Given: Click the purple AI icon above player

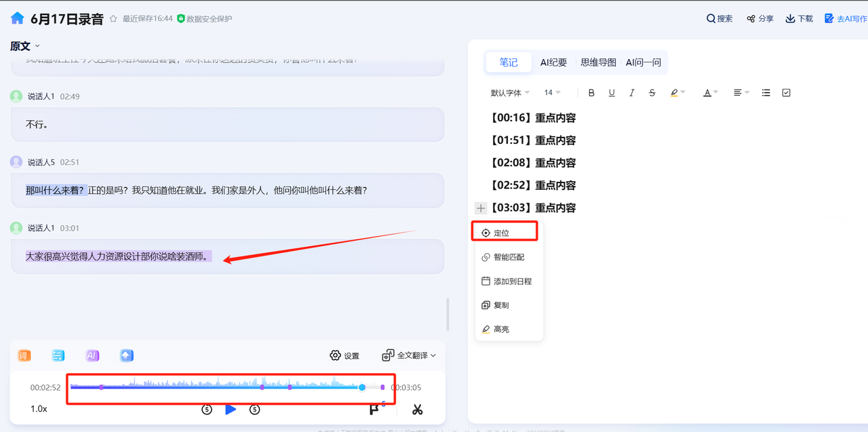Looking at the screenshot, I should tap(92, 355).
